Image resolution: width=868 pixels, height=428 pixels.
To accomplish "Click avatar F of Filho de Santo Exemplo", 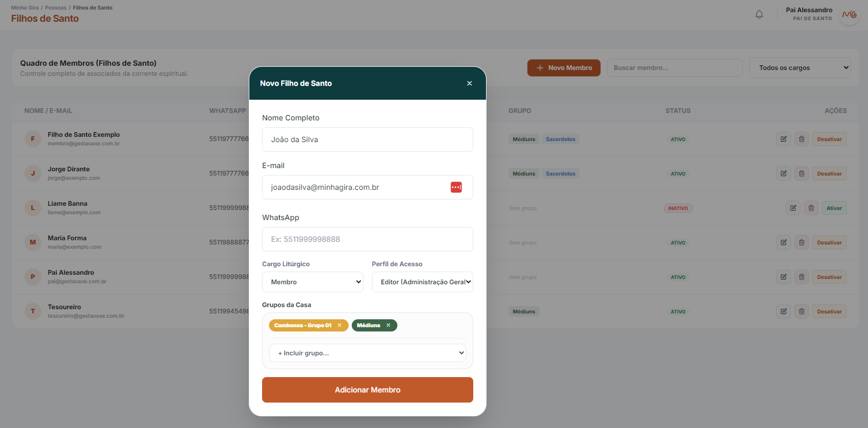I will (x=33, y=139).
